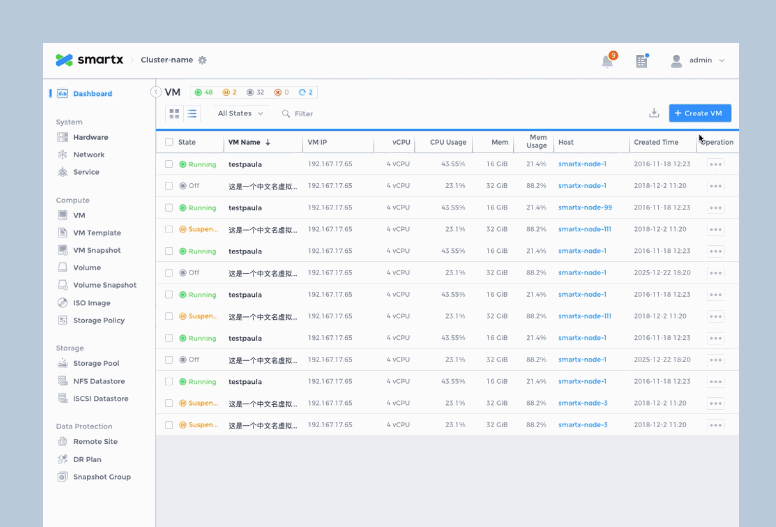The height and width of the screenshot is (527, 776).
Task: Click the iSCSI Datastore sidebar icon
Action: (x=62, y=398)
